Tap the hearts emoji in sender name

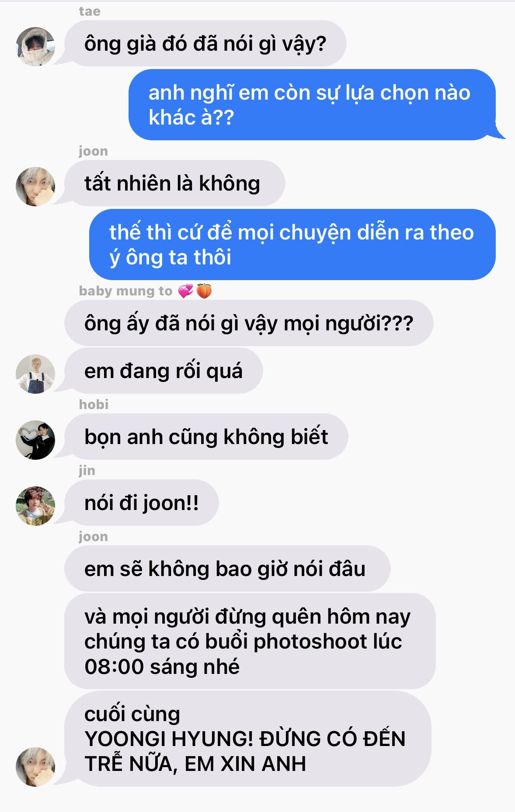pos(185,291)
